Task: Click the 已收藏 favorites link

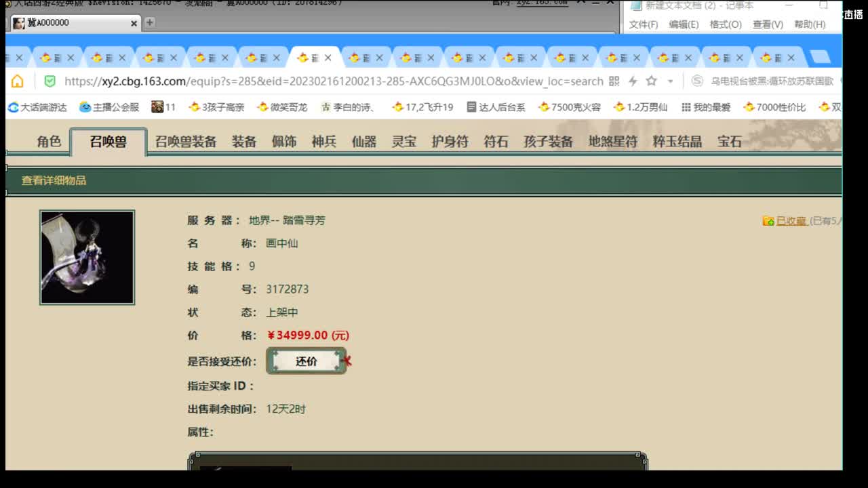Action: pos(791,221)
